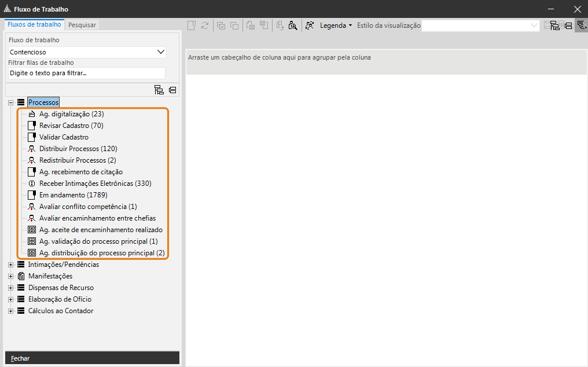Click the person icon left of Legenda

(310, 25)
